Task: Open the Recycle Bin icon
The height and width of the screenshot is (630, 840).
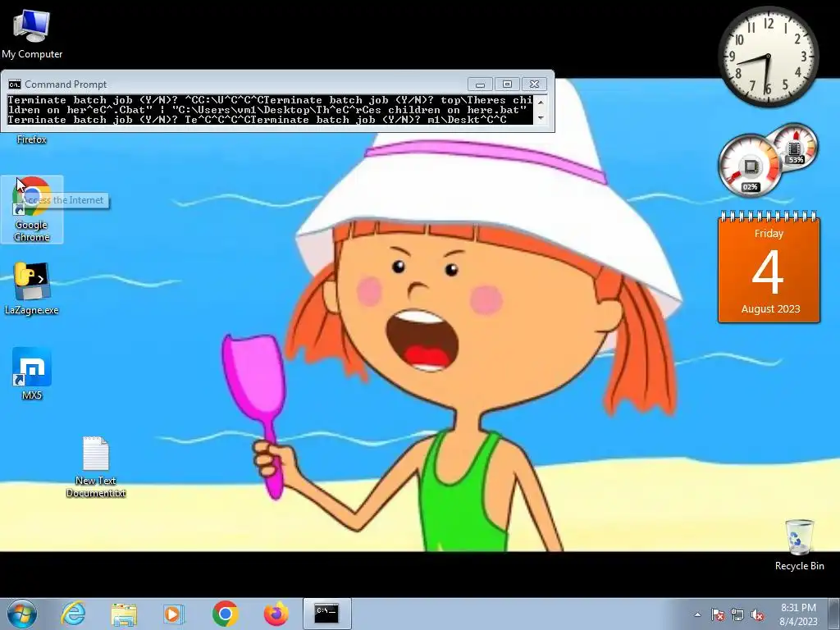Action: [x=799, y=545]
